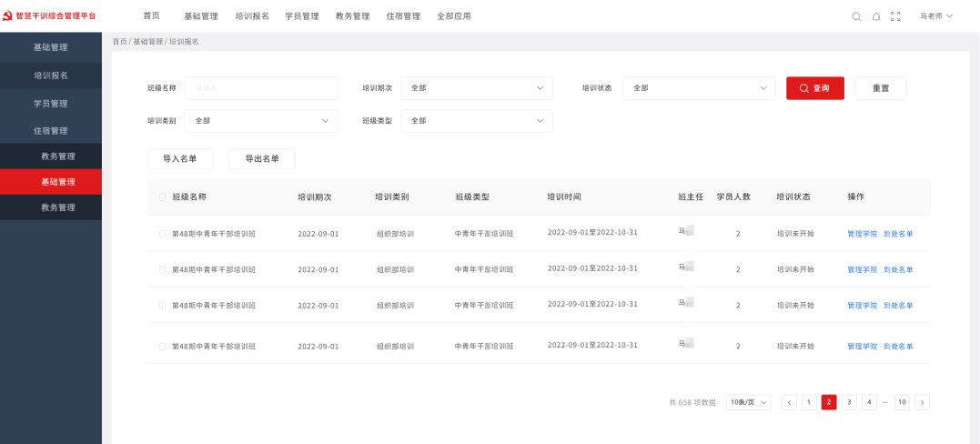Click the red 查询 search button
980x444 pixels.
point(814,88)
